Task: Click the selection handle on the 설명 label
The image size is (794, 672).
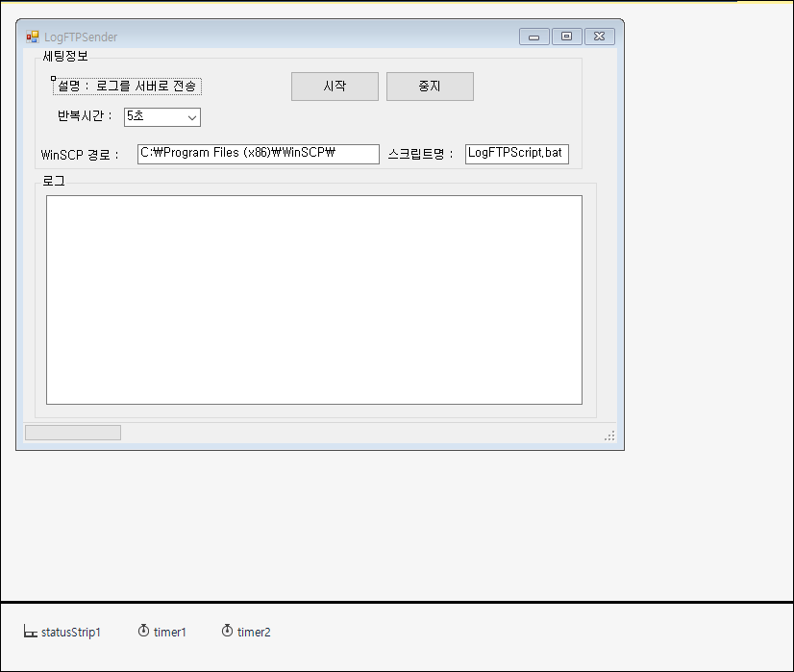Action: pyautogui.click(x=53, y=79)
